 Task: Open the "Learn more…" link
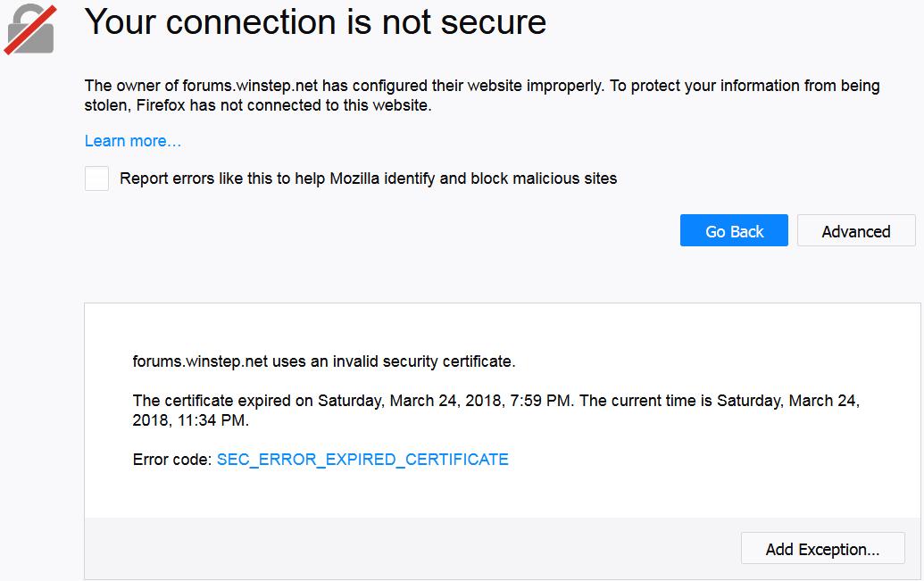point(132,141)
